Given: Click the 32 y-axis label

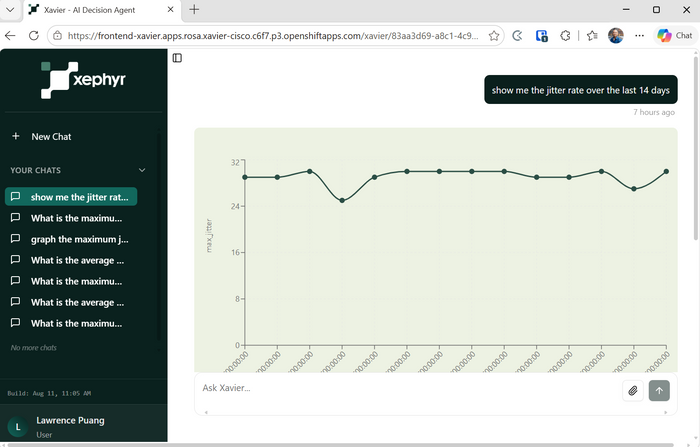Looking at the screenshot, I should pos(235,163).
